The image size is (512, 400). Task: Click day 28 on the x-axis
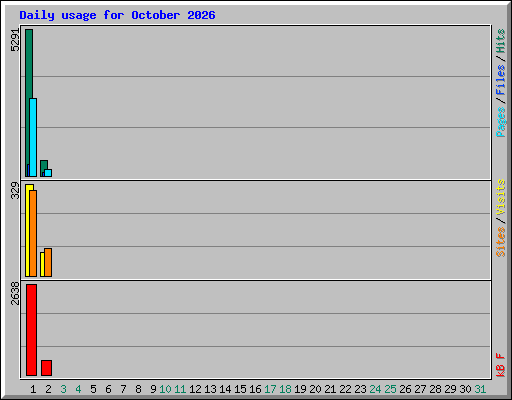point(435,389)
